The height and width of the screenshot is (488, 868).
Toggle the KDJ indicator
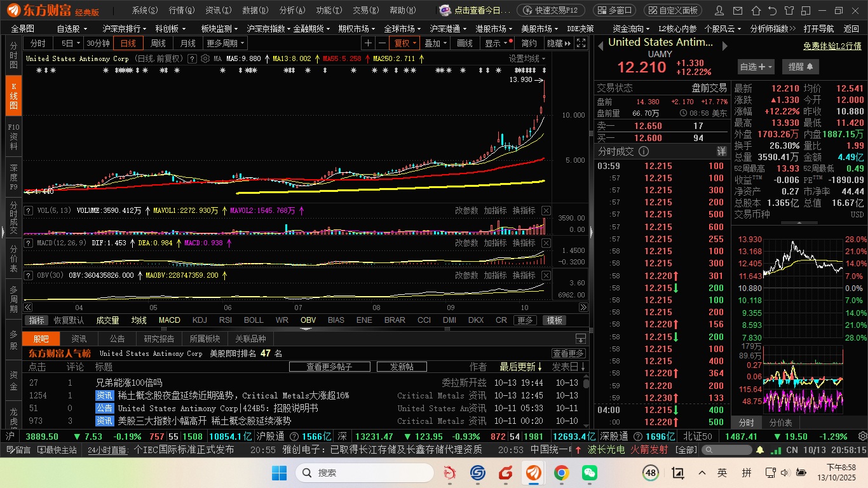(200, 320)
